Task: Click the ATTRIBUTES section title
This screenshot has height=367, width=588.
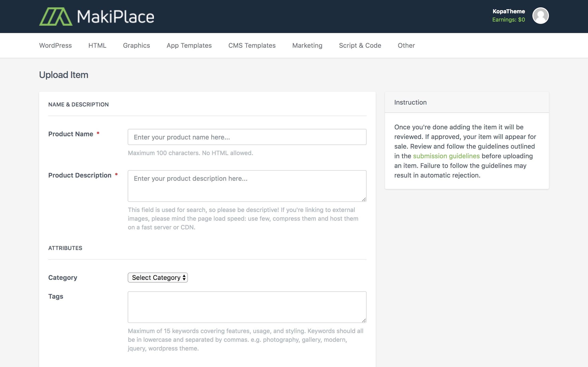Action: click(65, 248)
